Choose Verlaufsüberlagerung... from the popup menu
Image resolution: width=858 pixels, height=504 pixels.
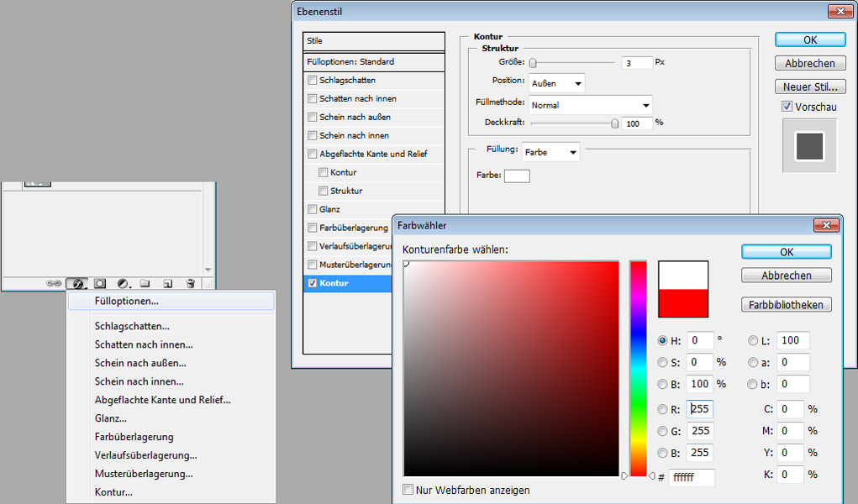[x=171, y=455]
